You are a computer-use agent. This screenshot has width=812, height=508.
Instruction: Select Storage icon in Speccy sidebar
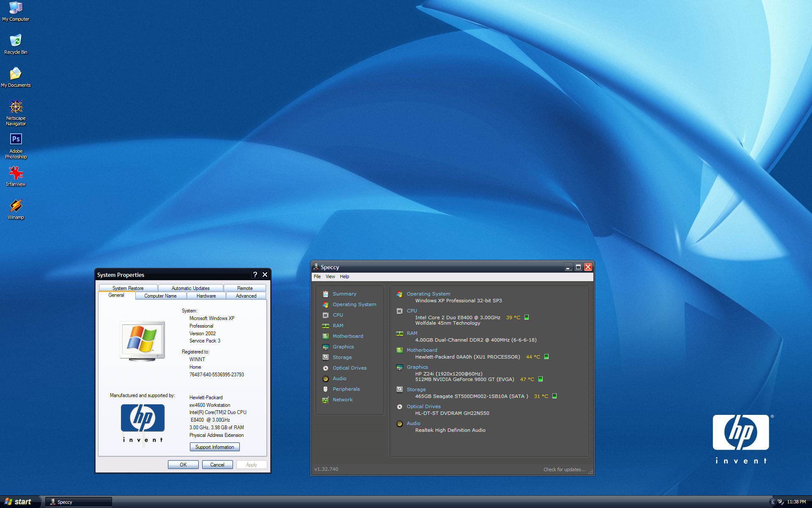pos(326,357)
